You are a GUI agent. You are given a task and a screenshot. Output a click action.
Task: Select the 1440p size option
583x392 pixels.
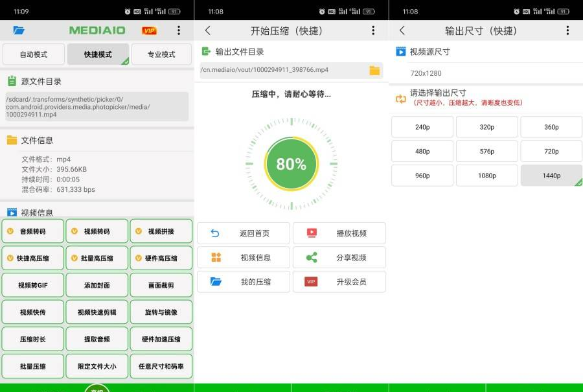pos(551,176)
